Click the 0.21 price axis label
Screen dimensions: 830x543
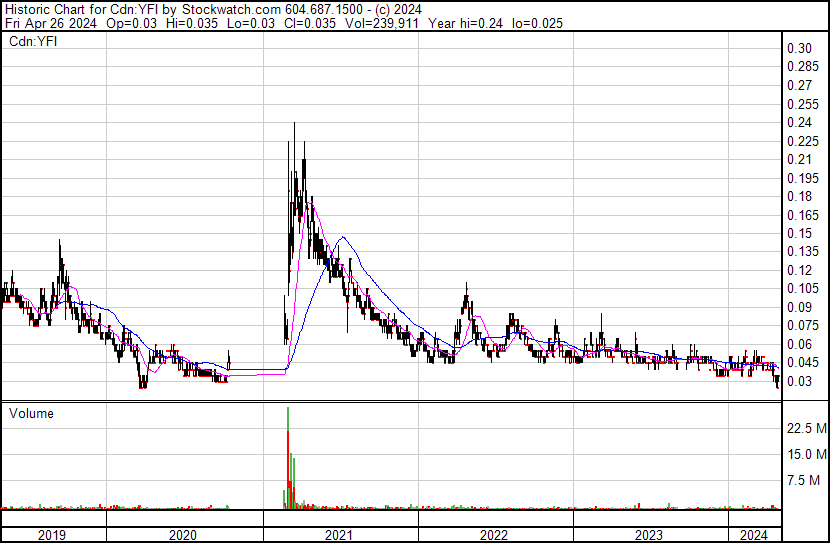pyautogui.click(x=799, y=159)
